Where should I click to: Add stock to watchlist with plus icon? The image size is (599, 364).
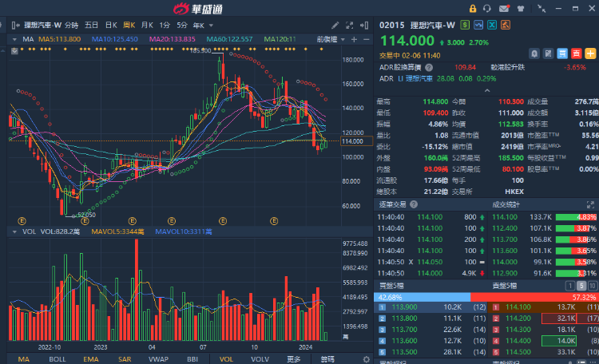[x=591, y=53]
